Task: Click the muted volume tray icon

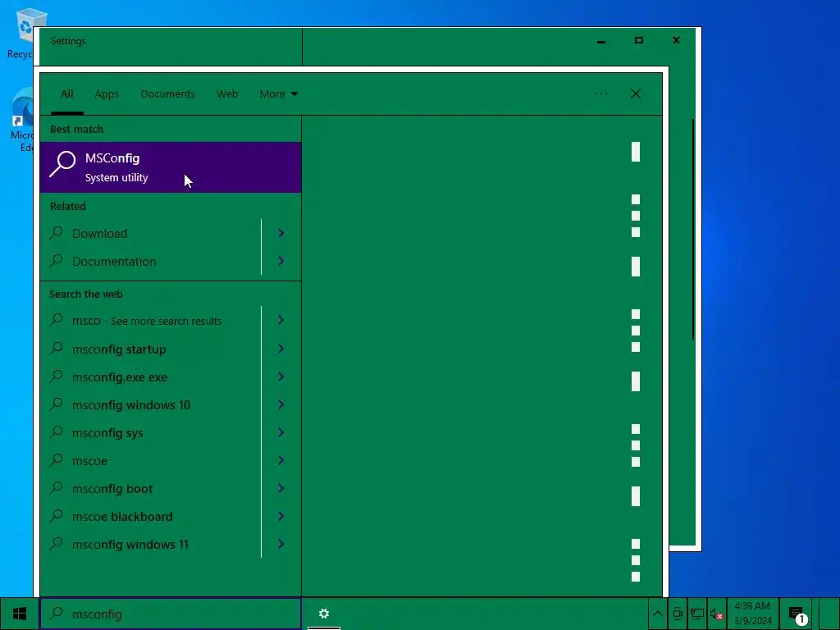Action: tap(716, 614)
